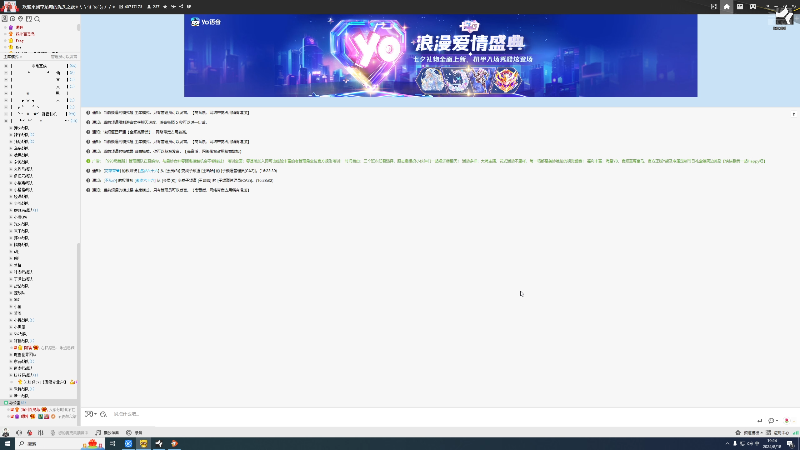The height and width of the screenshot is (450, 800).
Task: Click the second channel list toolbar icon
Action: coord(13,19)
